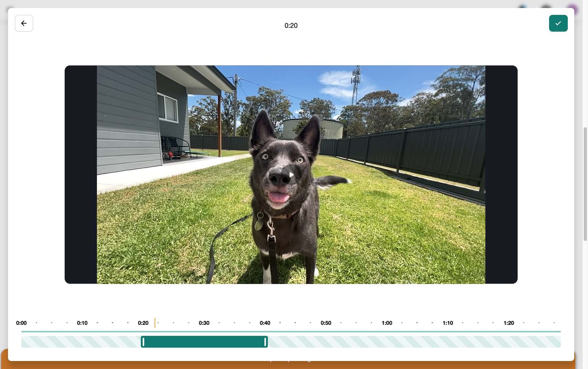The width and height of the screenshot is (588, 369).
Task: Click the 1:00 timeline label
Action: coord(387,323)
